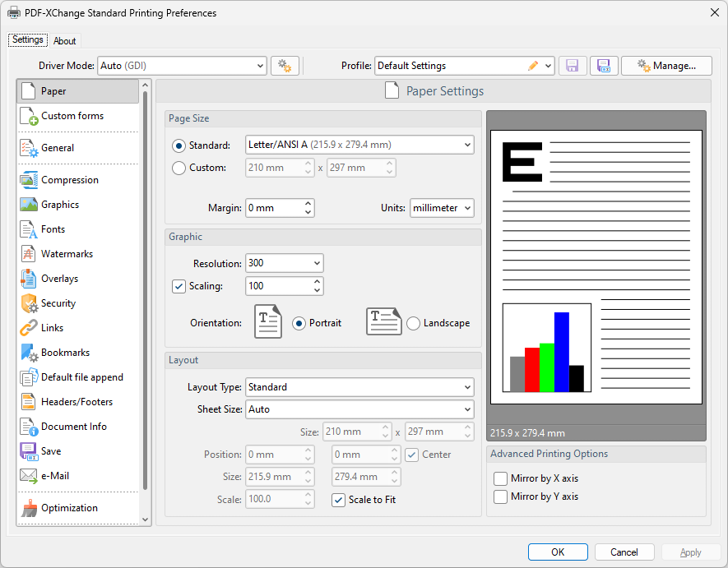Select the Landscape orientation radio button
728x568 pixels.
tap(413, 323)
